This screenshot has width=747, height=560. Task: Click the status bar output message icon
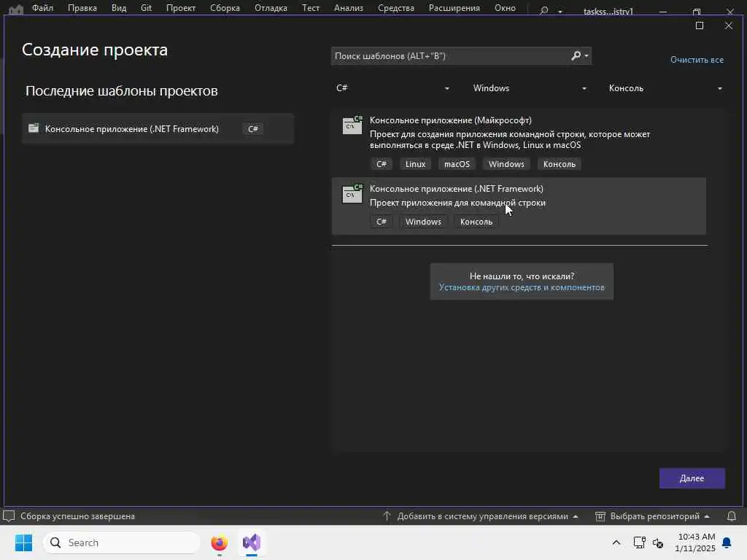9,516
